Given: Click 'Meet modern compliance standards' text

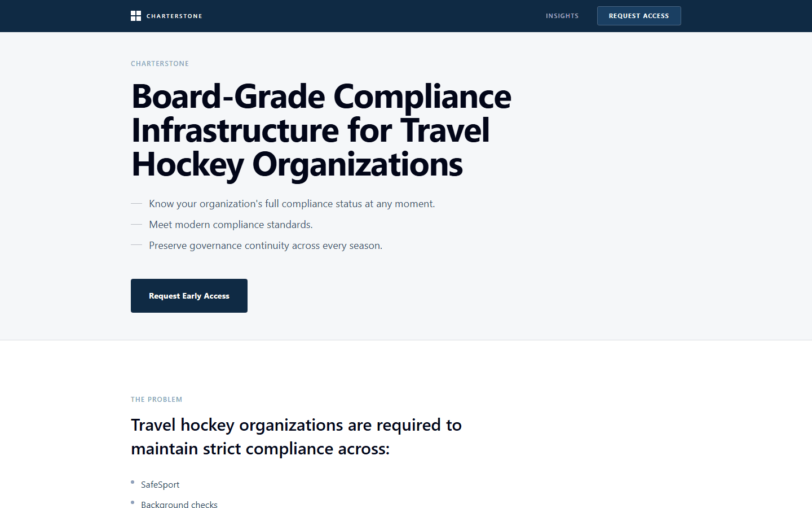Looking at the screenshot, I should (231, 225).
